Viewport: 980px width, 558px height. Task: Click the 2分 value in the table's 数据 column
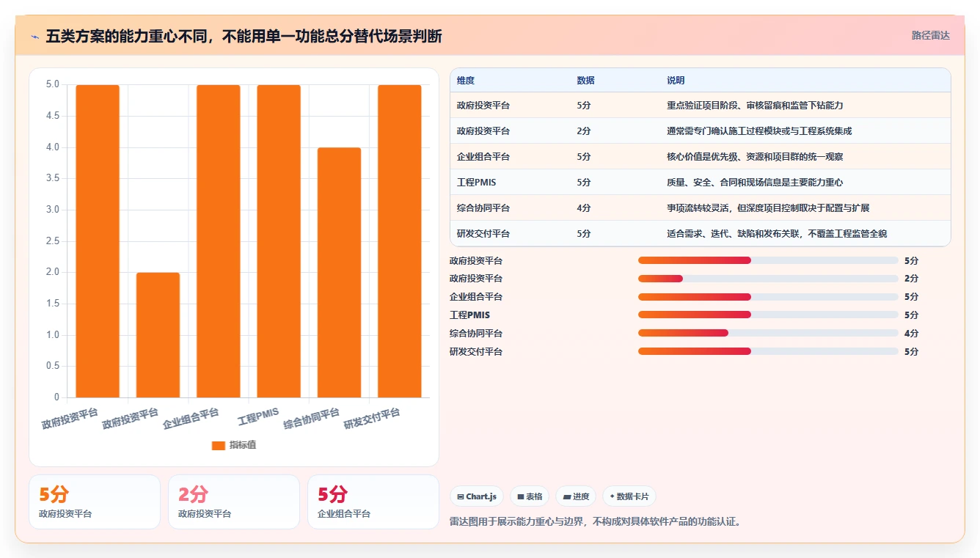(x=584, y=131)
